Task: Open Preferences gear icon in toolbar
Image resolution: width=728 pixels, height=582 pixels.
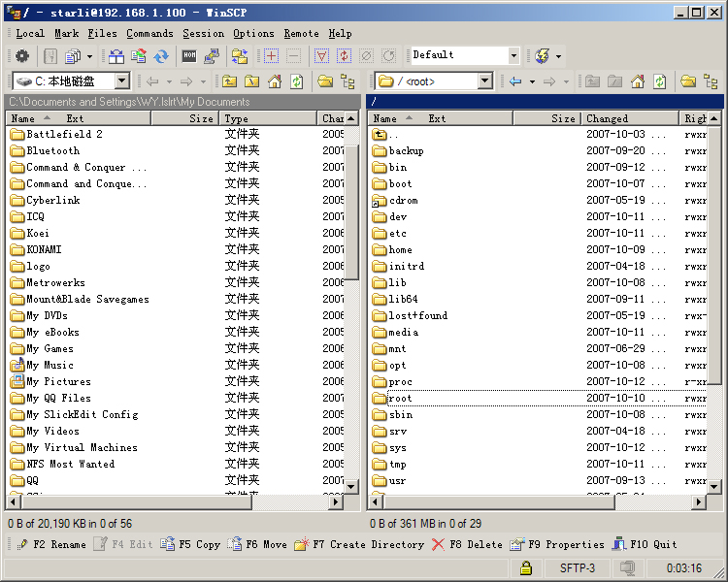Action: click(21, 56)
